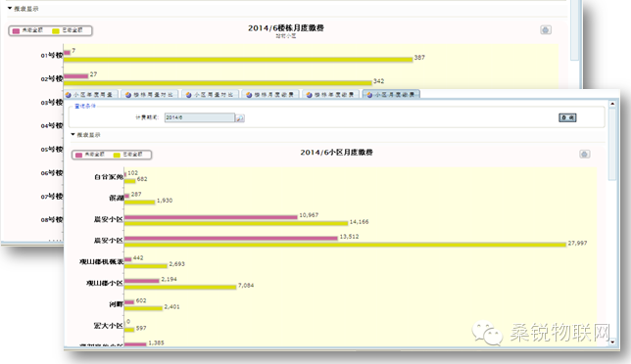
Task: Open chart options icon on 楼栋月度缴费 chart
Action: [546, 29]
